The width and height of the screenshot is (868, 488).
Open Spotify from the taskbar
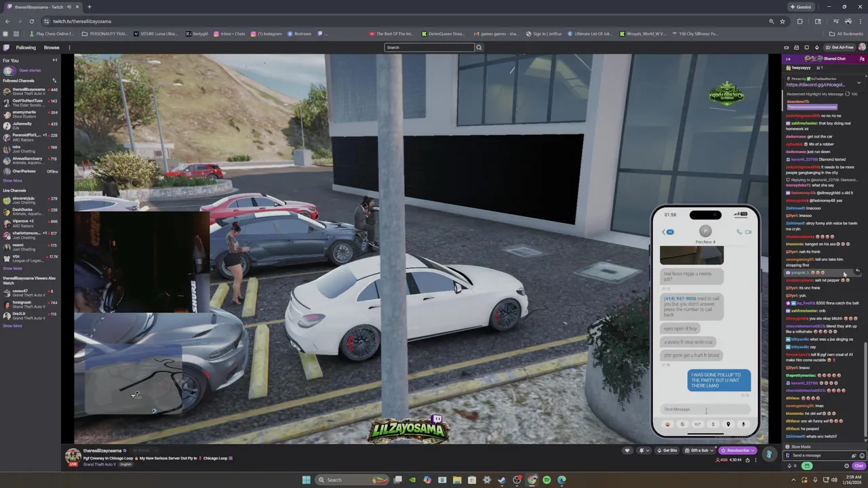pyautogui.click(x=547, y=480)
